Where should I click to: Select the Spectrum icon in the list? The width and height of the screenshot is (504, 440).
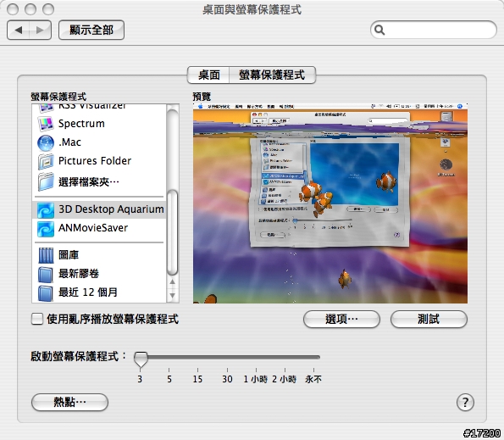(x=46, y=124)
